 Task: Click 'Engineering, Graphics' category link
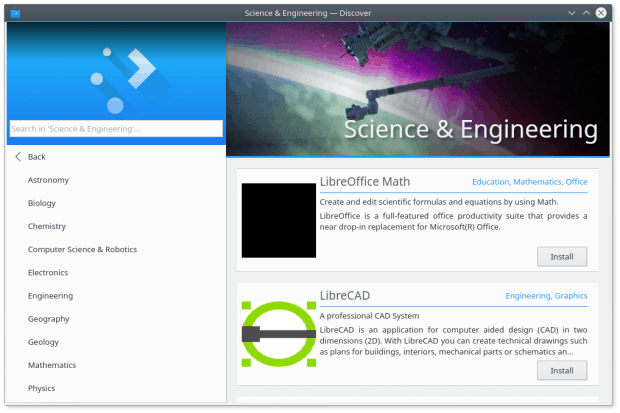[x=546, y=296]
